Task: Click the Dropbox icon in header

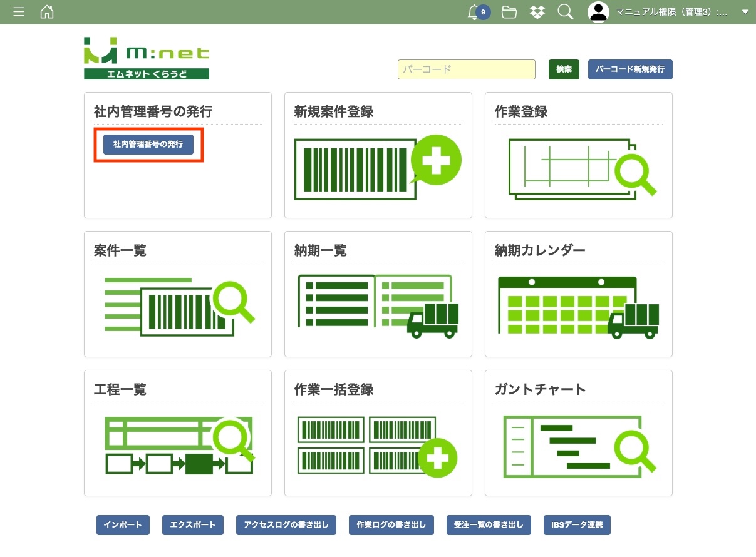Action: click(x=537, y=12)
